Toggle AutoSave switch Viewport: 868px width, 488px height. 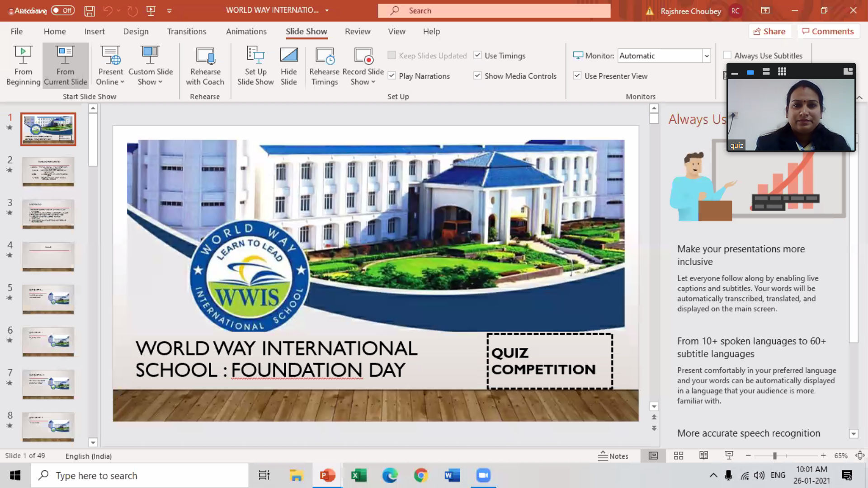(63, 10)
